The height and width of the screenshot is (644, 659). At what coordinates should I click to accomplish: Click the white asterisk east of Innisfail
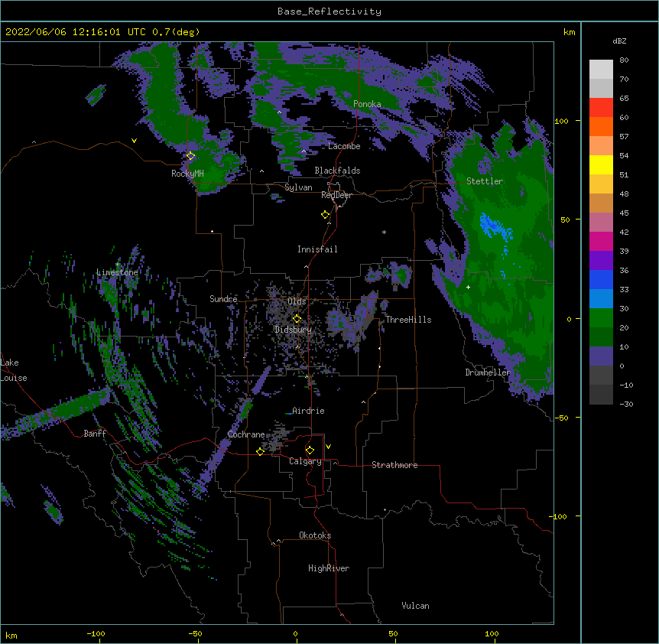point(384,233)
